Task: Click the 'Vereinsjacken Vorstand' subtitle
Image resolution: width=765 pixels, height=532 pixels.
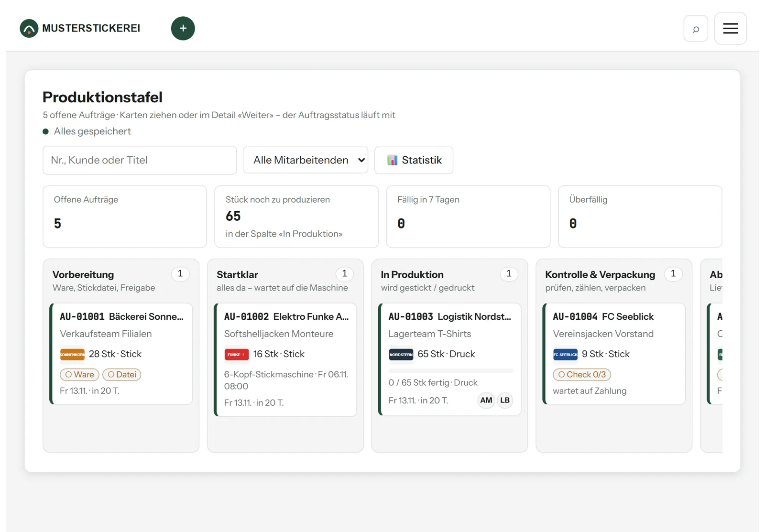Action: 603,334
